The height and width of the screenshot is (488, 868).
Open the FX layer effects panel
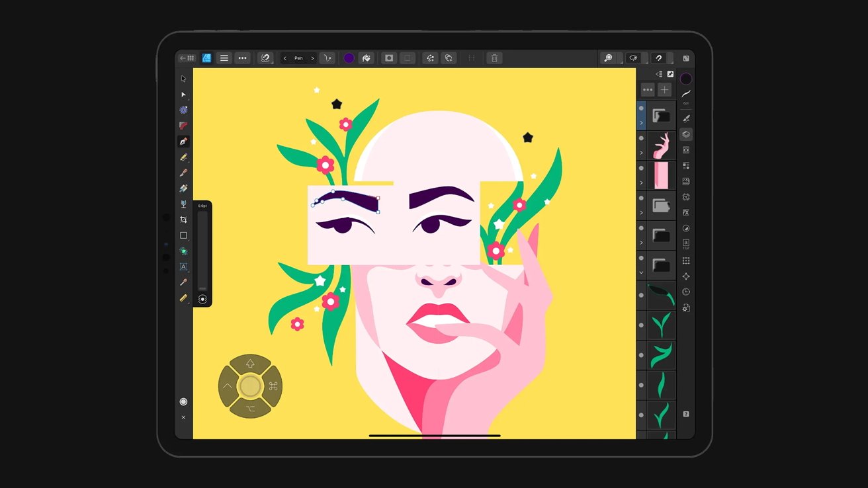pyautogui.click(x=686, y=213)
